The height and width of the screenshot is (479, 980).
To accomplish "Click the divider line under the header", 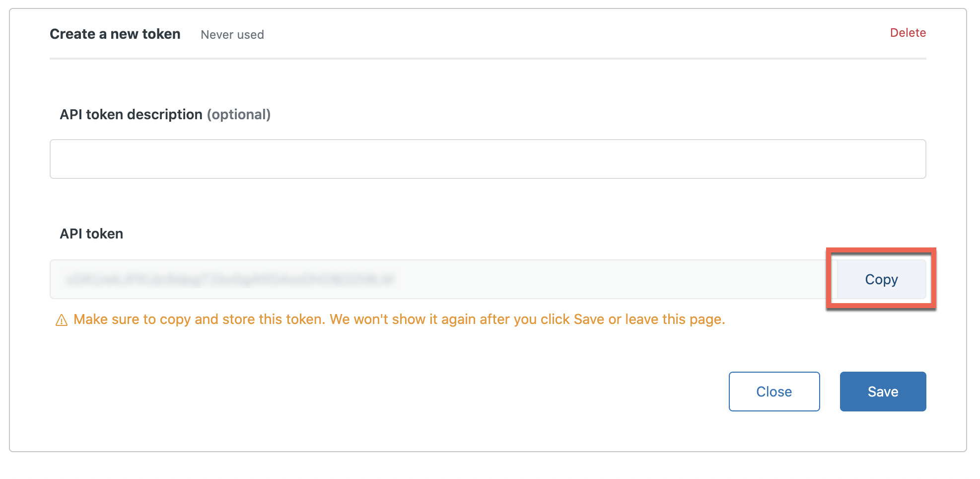I will click(488, 59).
